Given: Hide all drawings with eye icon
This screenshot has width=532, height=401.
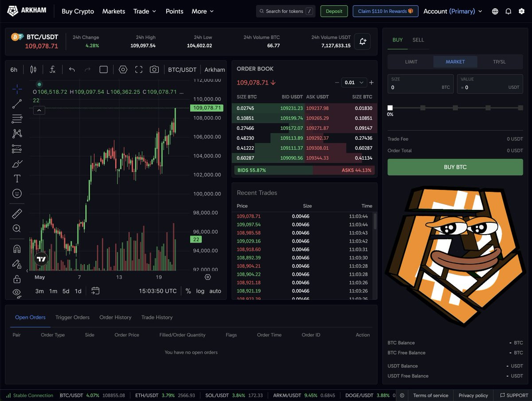Looking at the screenshot, I should [x=17, y=292].
